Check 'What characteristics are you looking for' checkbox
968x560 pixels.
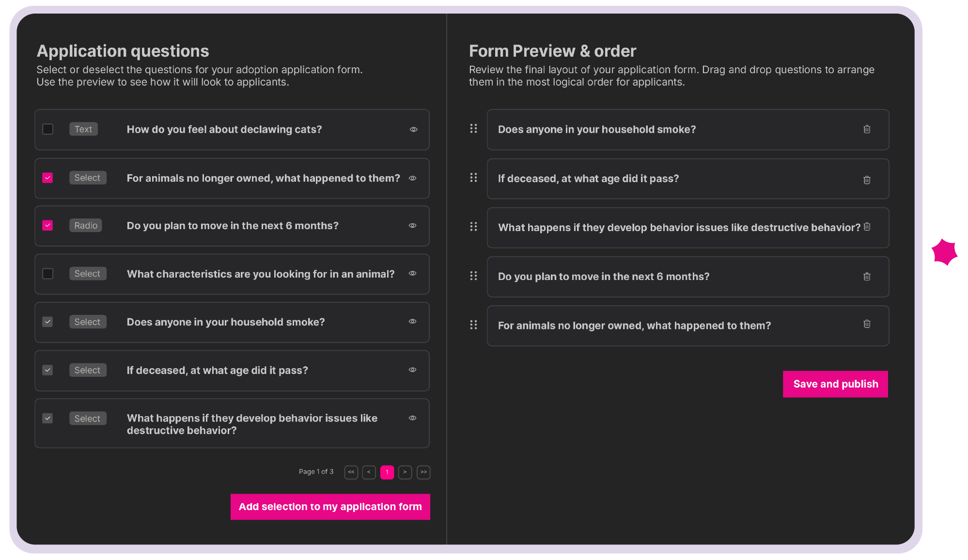tap(47, 274)
